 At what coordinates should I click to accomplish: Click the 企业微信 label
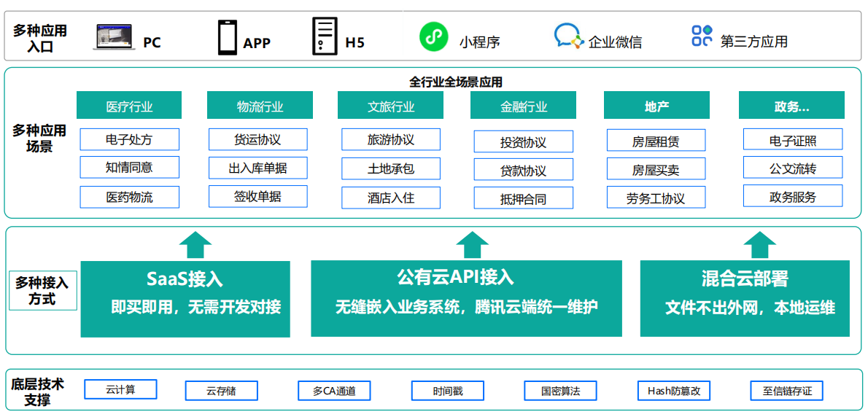(x=615, y=42)
